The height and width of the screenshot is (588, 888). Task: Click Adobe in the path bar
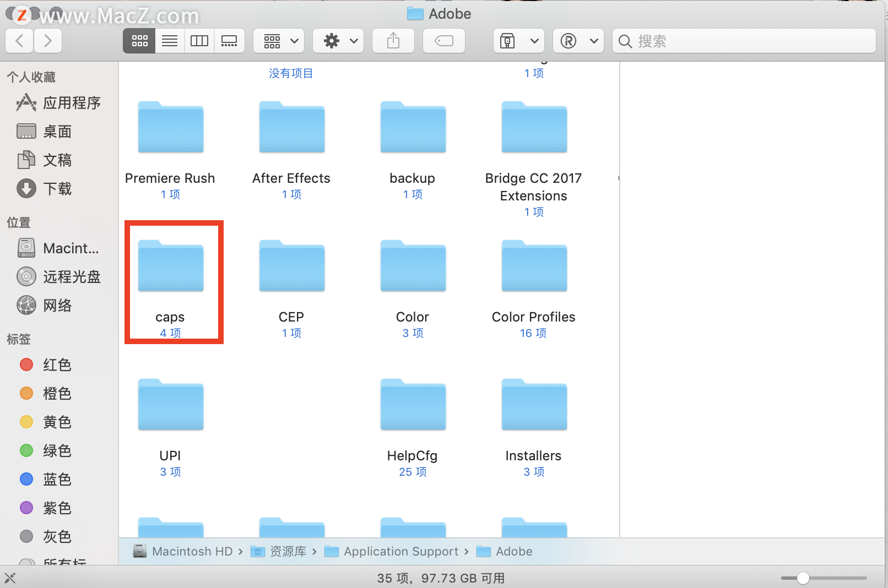[x=505, y=551]
